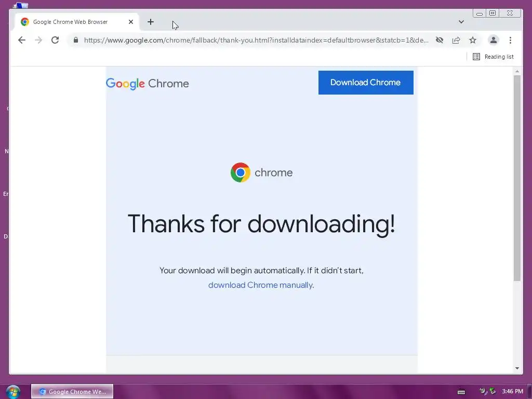Click the Download Chrome button
532x399 pixels.
(366, 83)
